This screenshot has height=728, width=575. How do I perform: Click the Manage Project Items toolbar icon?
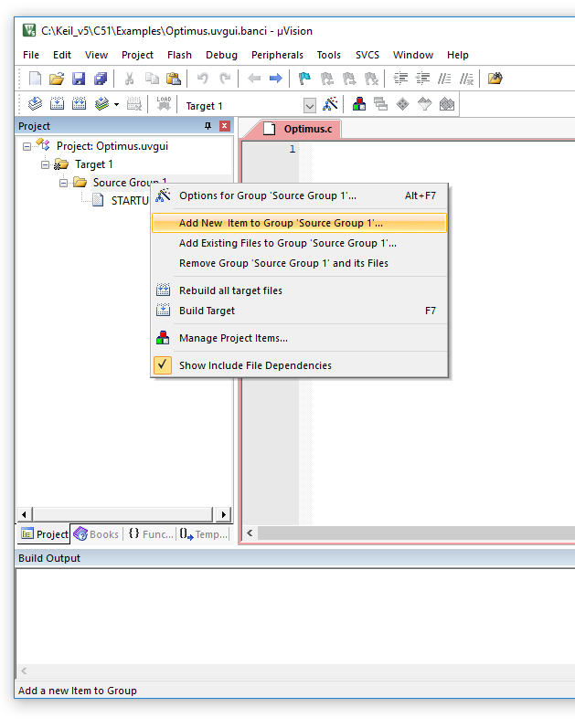point(359,104)
